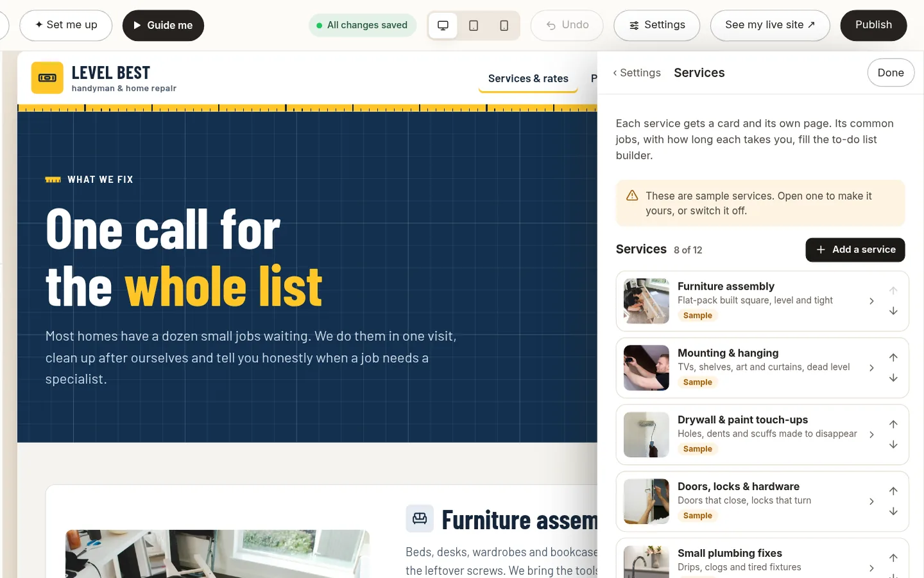Open See my live site link

(770, 25)
